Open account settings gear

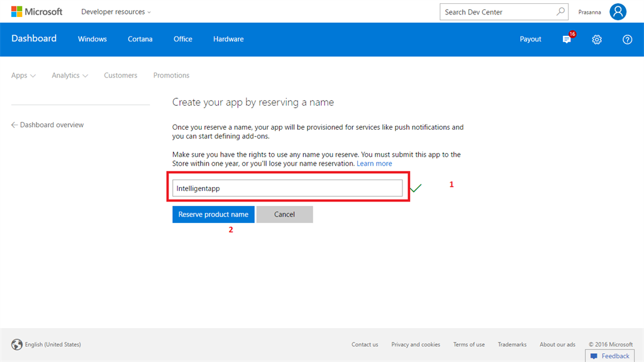(597, 40)
